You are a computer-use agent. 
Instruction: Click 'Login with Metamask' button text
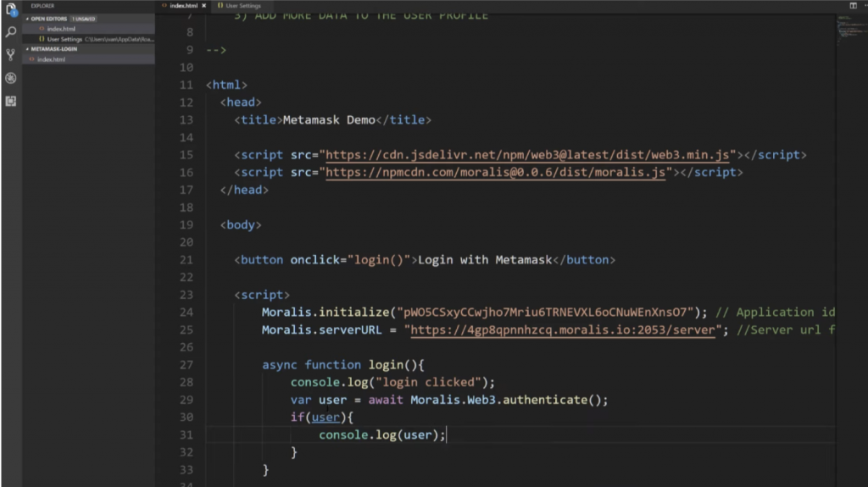[485, 260]
